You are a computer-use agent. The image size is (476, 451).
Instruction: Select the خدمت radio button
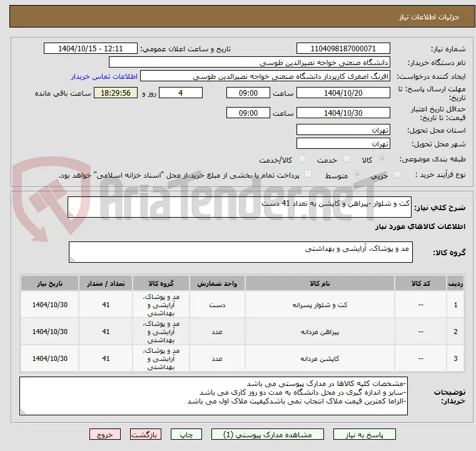(x=347, y=159)
